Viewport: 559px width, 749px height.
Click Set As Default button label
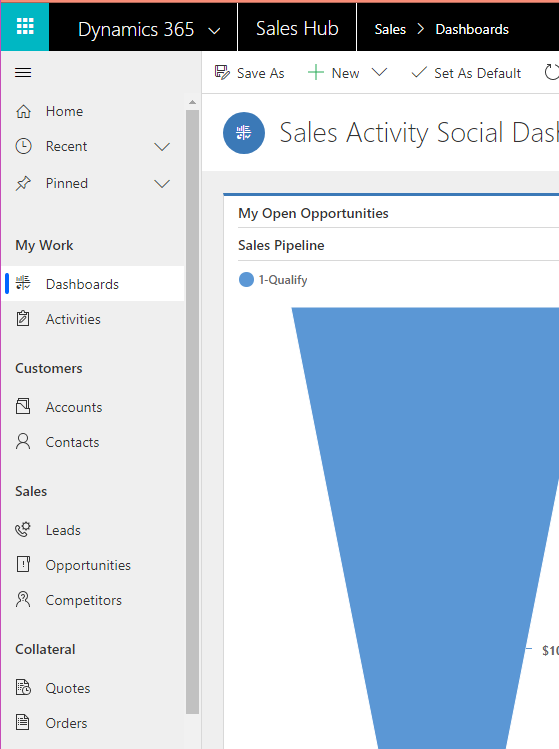coord(477,73)
